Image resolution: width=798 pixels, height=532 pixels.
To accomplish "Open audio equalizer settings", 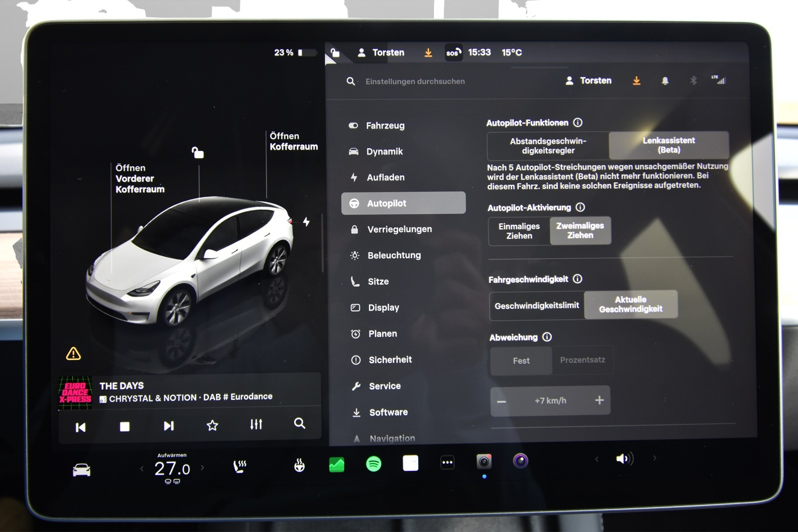I will (x=256, y=425).
